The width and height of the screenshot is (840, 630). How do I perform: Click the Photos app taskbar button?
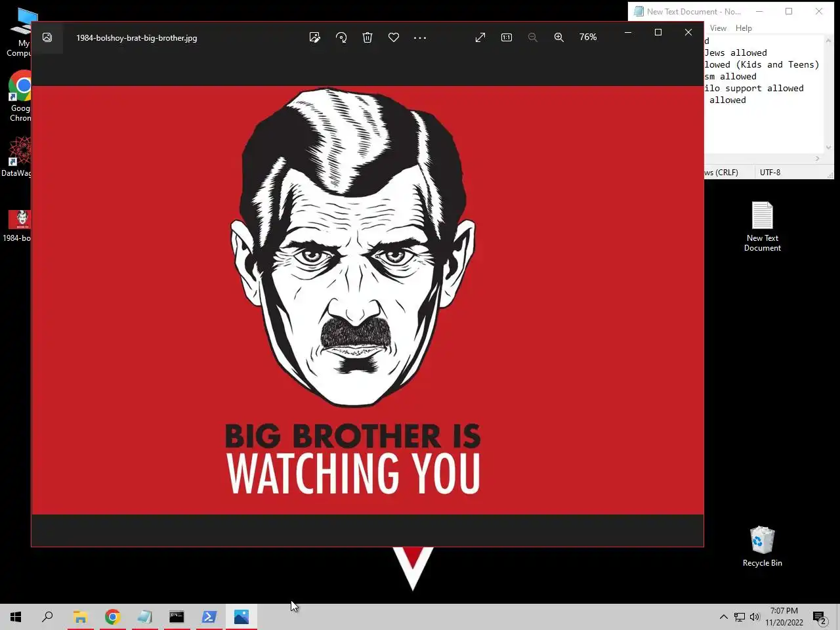click(241, 617)
